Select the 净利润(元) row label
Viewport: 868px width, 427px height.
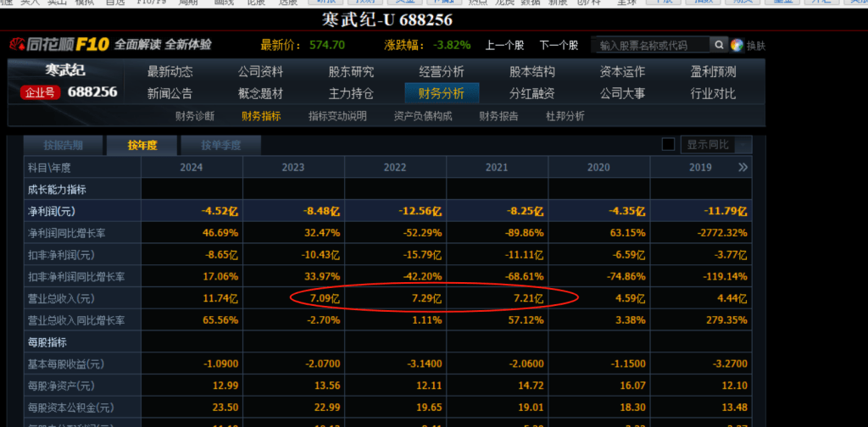pyautogui.click(x=51, y=211)
